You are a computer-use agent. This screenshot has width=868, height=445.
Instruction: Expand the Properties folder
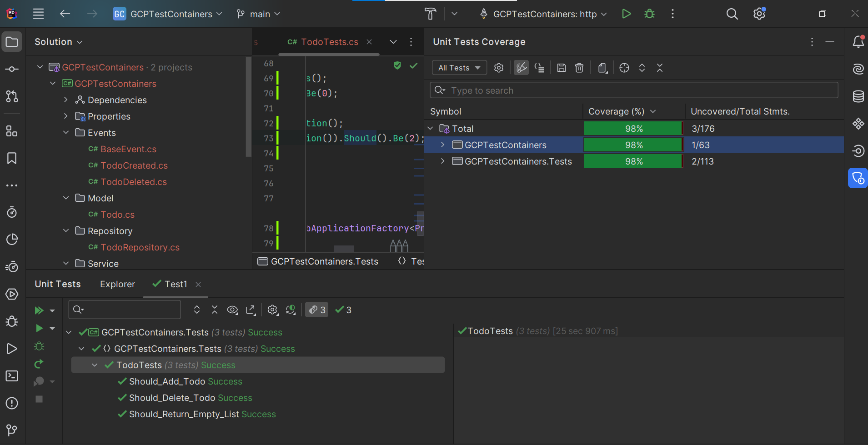(x=66, y=116)
